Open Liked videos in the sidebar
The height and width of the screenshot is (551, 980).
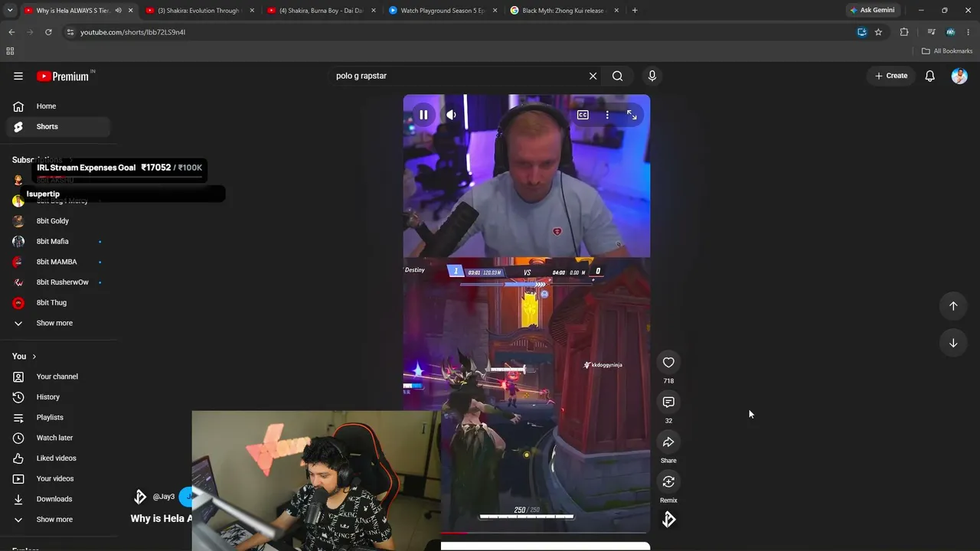coord(58,458)
